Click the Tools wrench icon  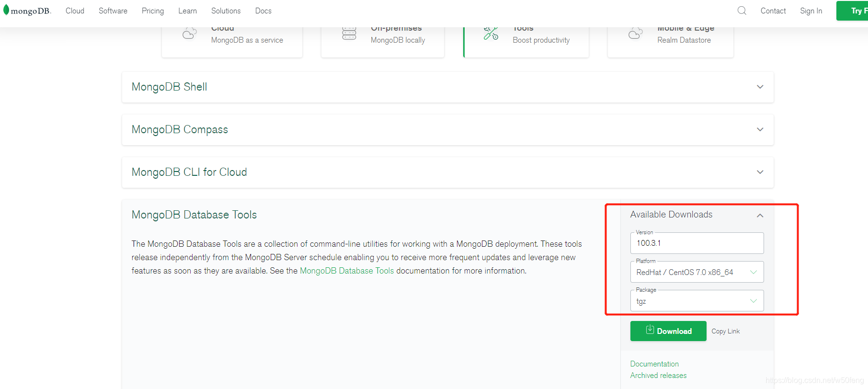[x=491, y=33]
